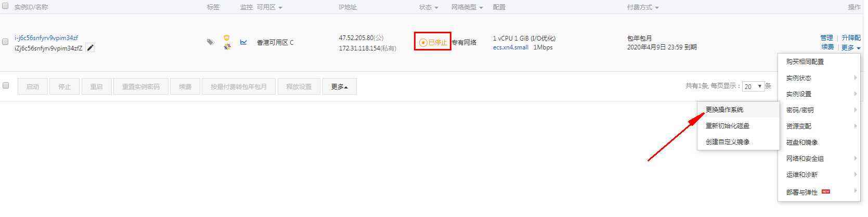Screen dimensions: 868x217
Task: Open the per-page count dropdown showing 20
Action: coord(753,86)
